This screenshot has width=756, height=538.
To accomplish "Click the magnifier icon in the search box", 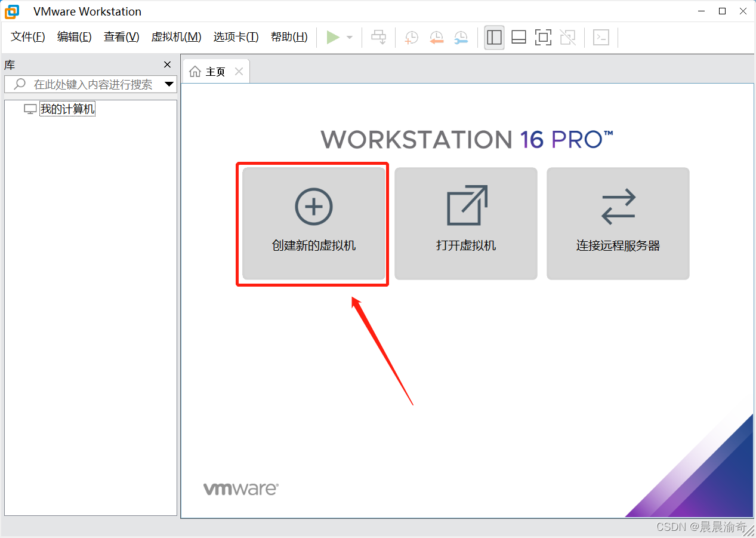I will tap(20, 84).
